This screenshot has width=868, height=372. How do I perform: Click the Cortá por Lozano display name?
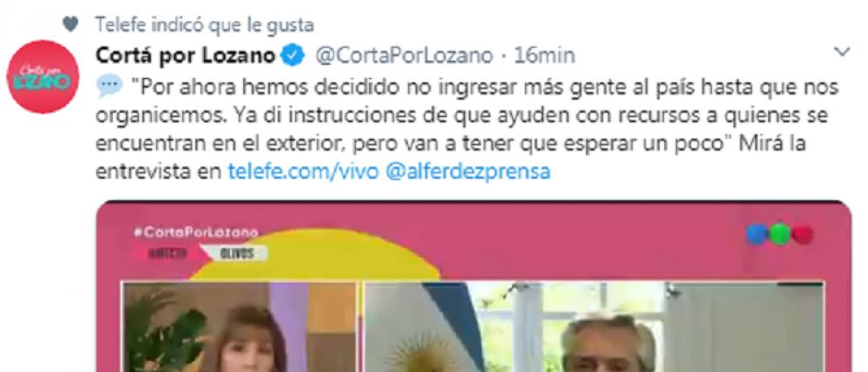[x=186, y=55]
